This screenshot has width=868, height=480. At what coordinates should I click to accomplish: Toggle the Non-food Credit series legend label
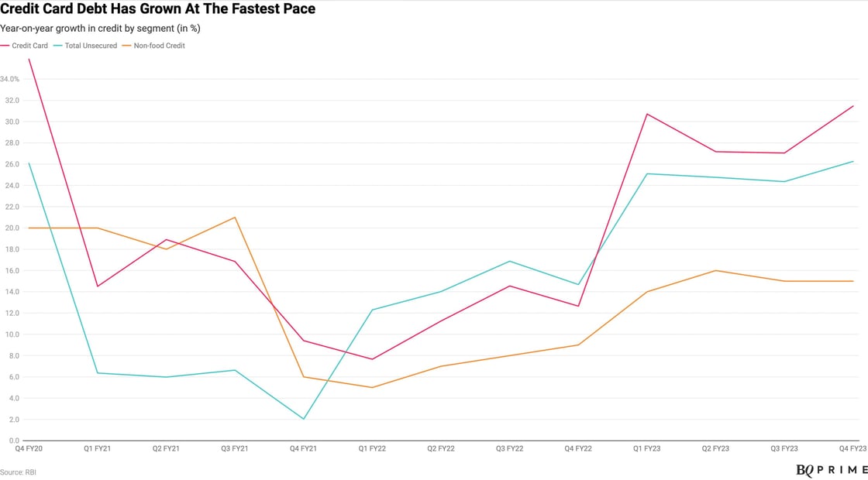pos(160,46)
